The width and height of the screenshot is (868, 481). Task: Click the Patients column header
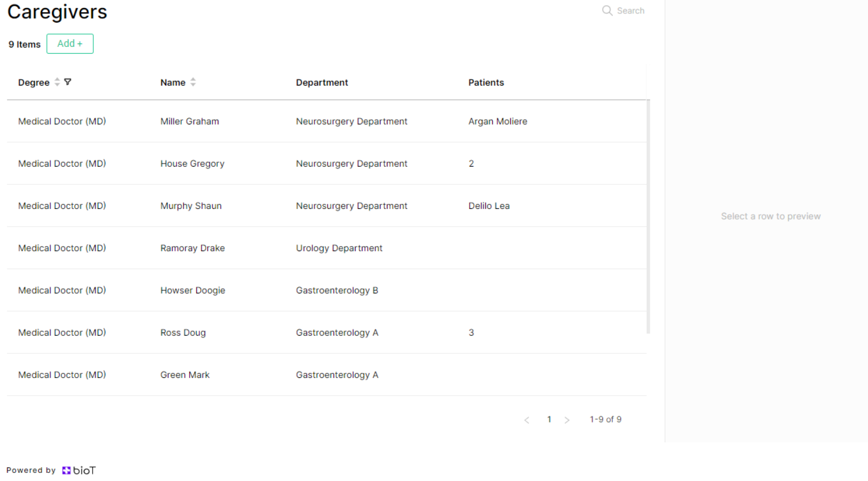(x=486, y=83)
